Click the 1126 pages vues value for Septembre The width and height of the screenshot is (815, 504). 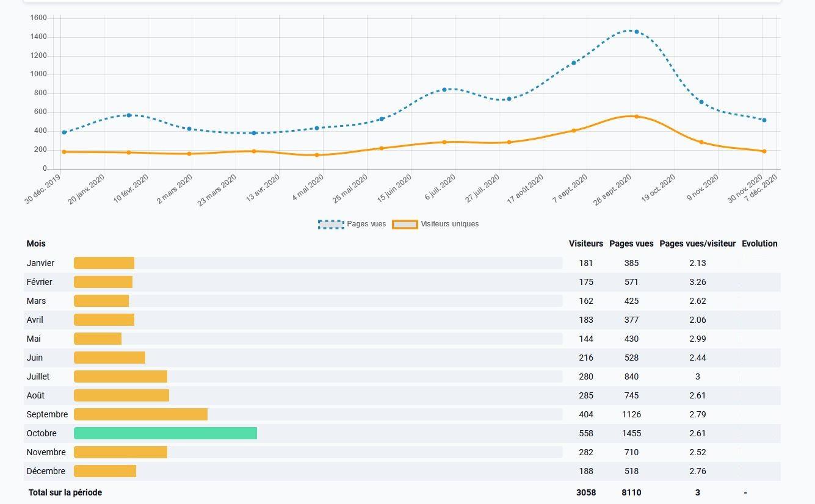click(x=631, y=414)
